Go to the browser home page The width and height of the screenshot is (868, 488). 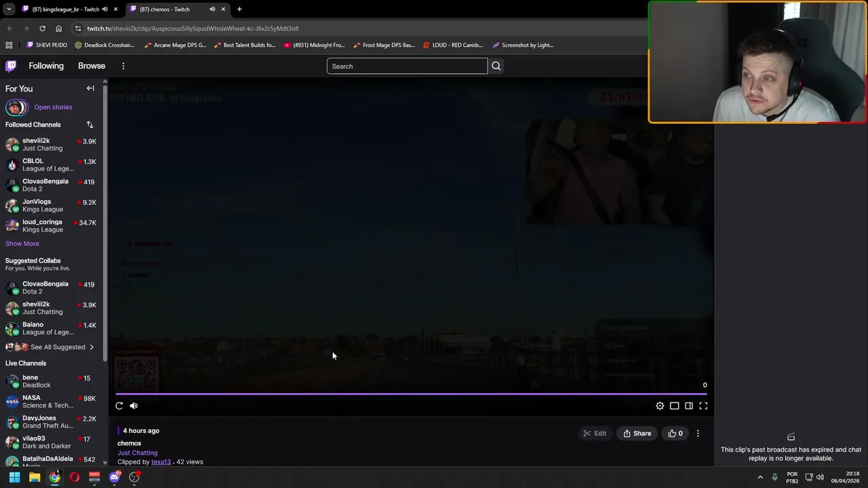(58, 28)
